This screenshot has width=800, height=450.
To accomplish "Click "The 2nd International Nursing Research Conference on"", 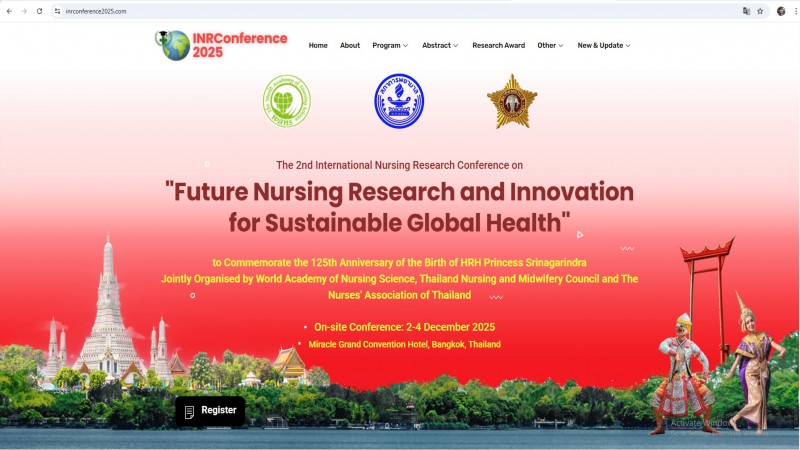I will 399,165.
